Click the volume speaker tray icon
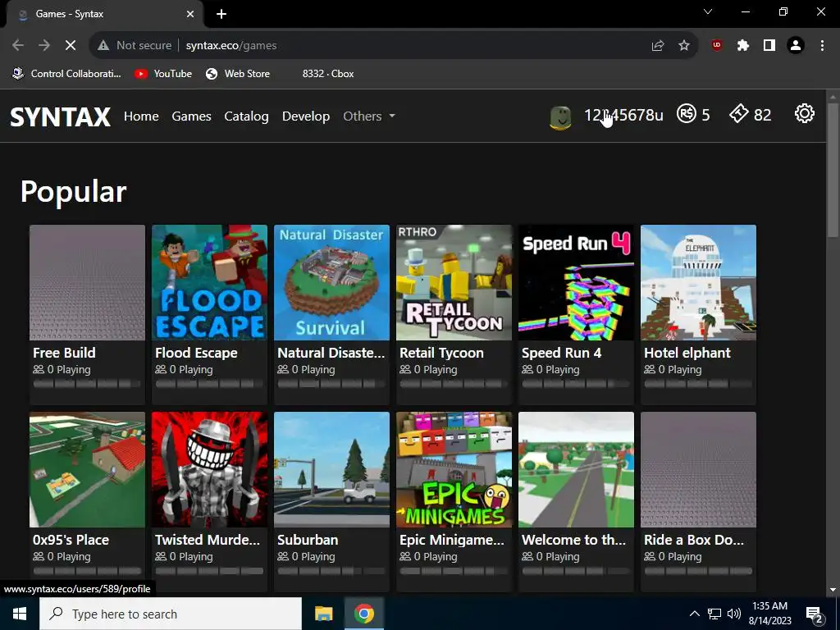The width and height of the screenshot is (840, 630). 734,614
